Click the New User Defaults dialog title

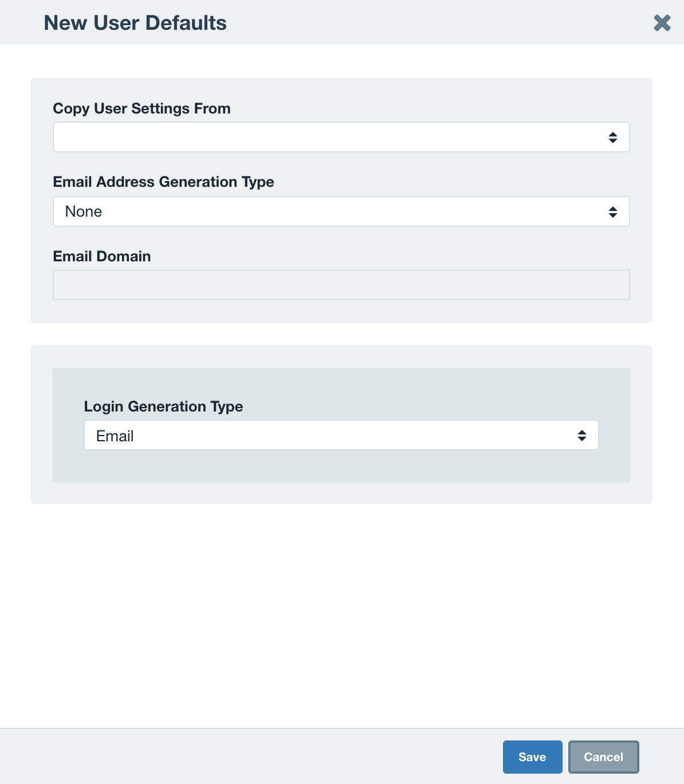[135, 22]
